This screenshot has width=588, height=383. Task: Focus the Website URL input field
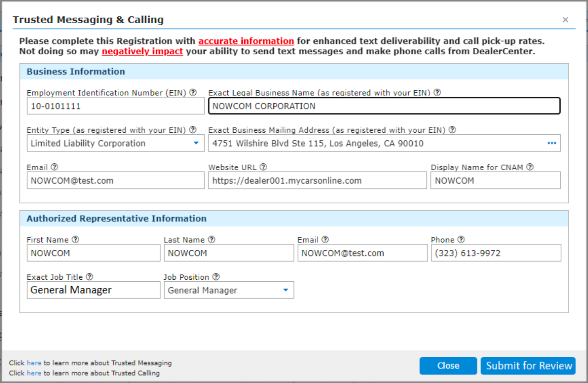click(317, 180)
